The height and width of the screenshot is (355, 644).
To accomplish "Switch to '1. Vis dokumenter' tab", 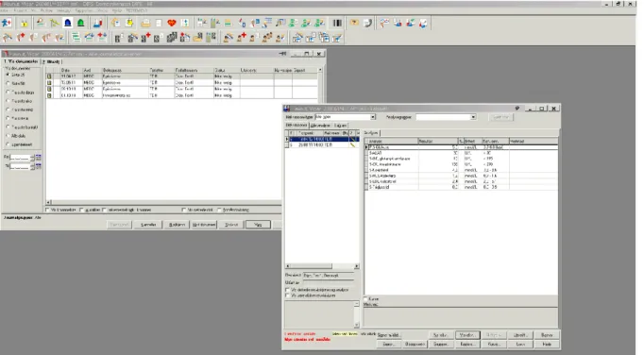I will (x=21, y=61).
